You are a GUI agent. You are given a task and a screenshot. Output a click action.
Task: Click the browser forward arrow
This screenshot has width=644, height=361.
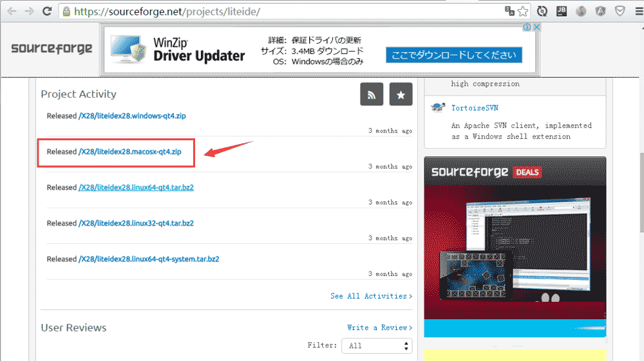(x=29, y=11)
